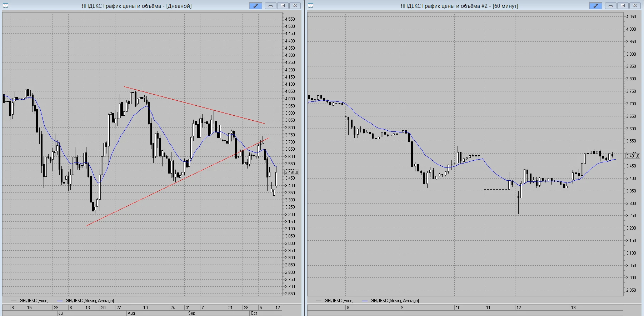The width and height of the screenshot is (644, 316).
Task: Open the system menu icon of the 60 минут window
Action: (310, 6)
